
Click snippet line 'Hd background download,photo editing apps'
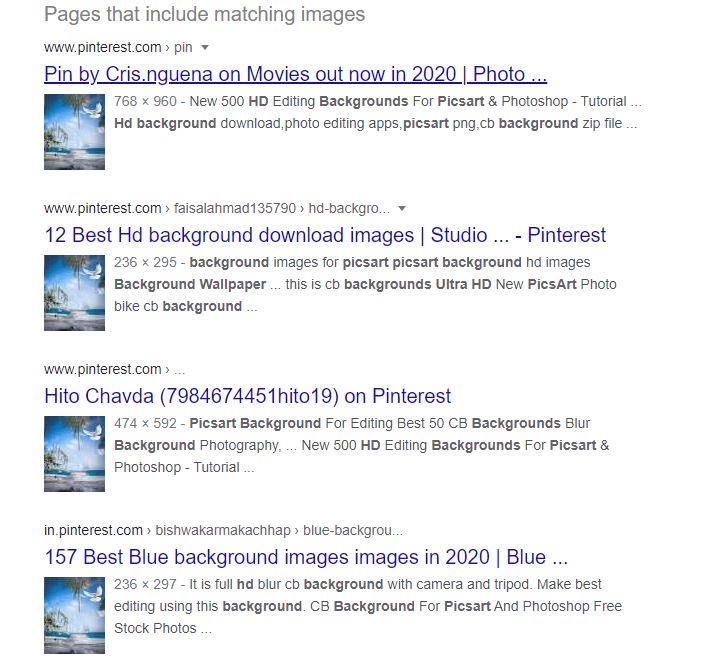pos(375,123)
